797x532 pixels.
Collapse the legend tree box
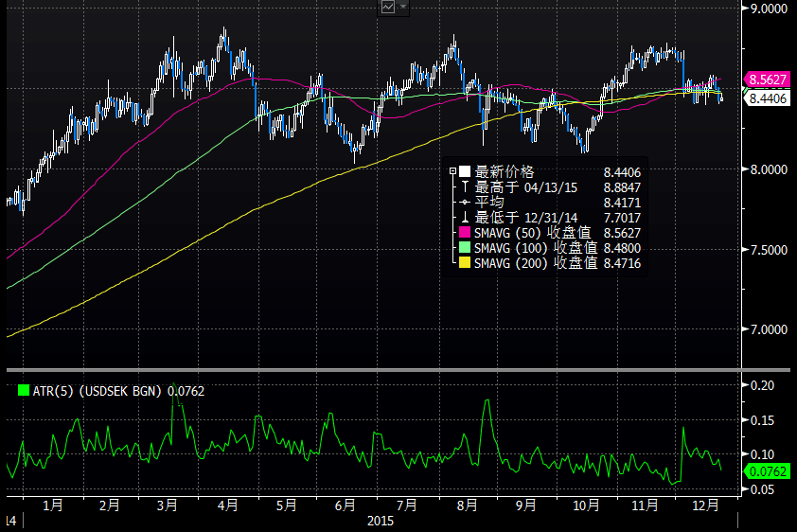pos(452,171)
